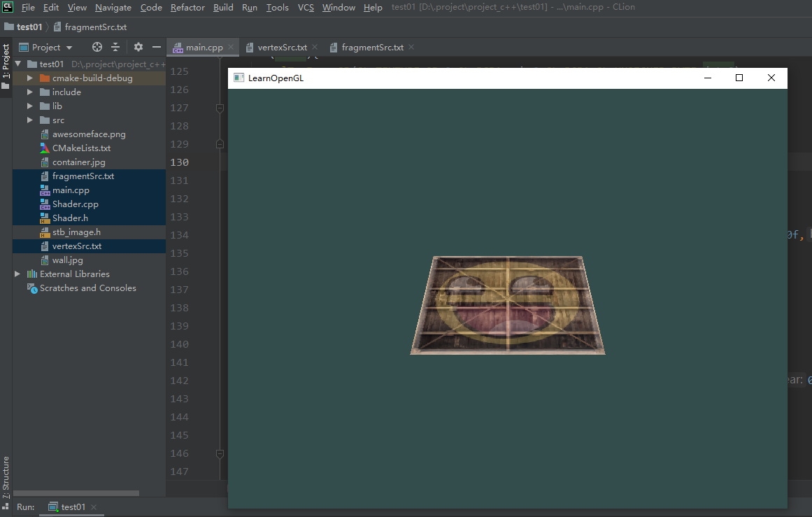
Task: Select CMakeLists.txt file
Action: point(81,148)
